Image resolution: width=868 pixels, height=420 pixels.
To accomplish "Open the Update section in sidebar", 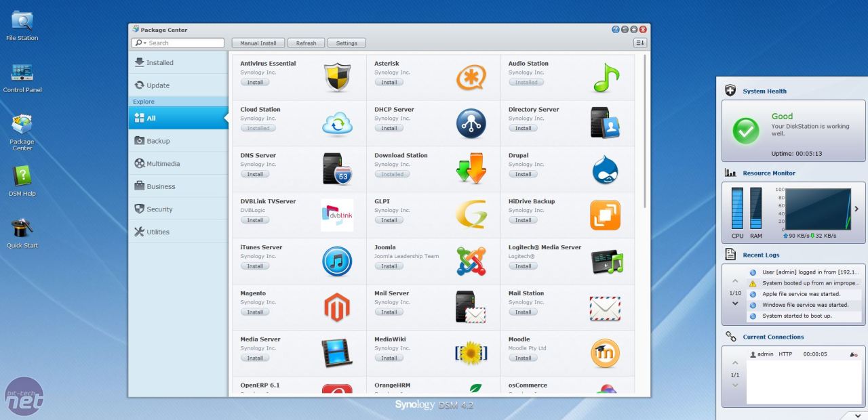I will click(x=178, y=85).
